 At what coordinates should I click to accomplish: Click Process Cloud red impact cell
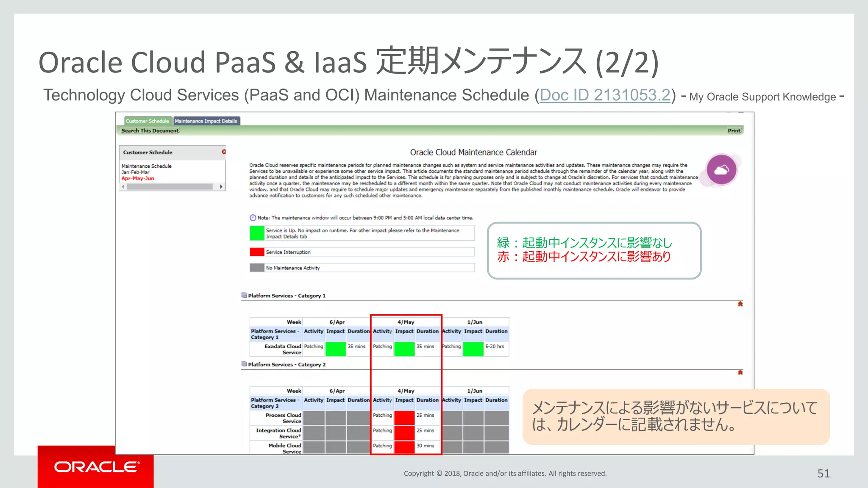pos(404,418)
